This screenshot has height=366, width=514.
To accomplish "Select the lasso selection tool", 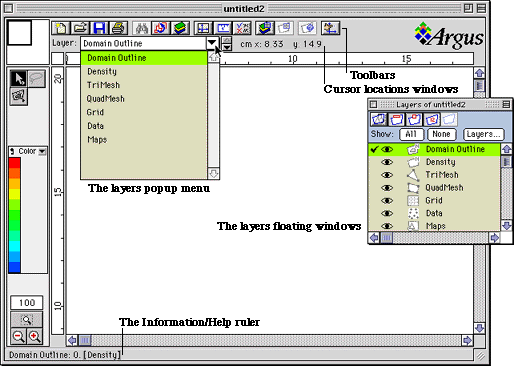I will pyautogui.click(x=37, y=79).
